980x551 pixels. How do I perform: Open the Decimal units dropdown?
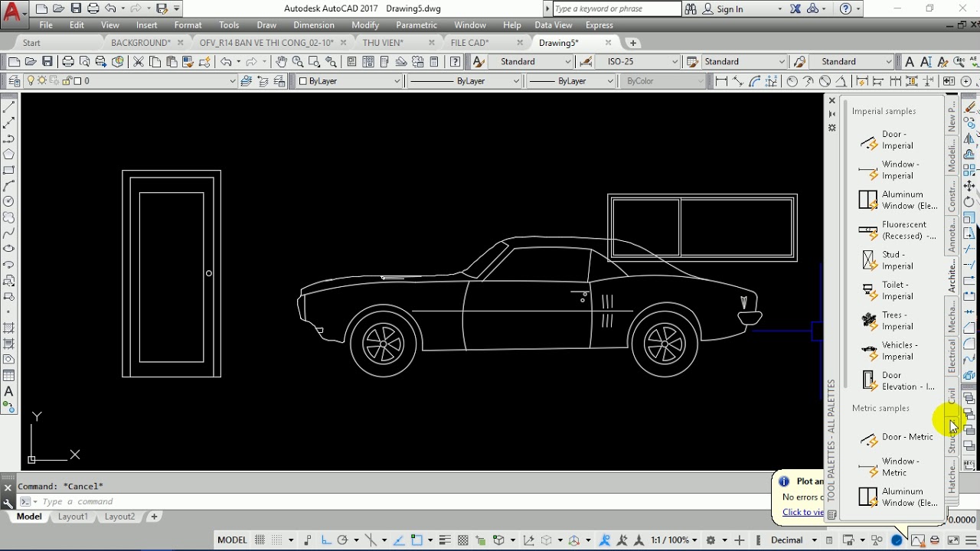point(792,540)
